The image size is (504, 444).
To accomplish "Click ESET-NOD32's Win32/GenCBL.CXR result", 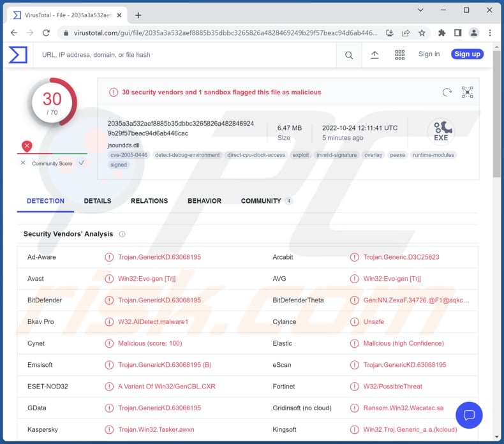I will (x=167, y=387).
